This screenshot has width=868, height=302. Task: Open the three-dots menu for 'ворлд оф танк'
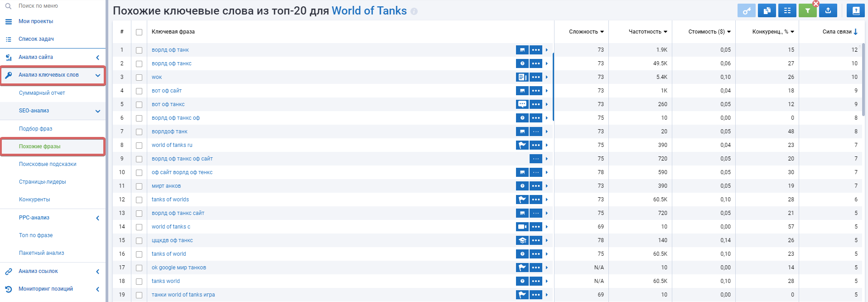point(536,50)
